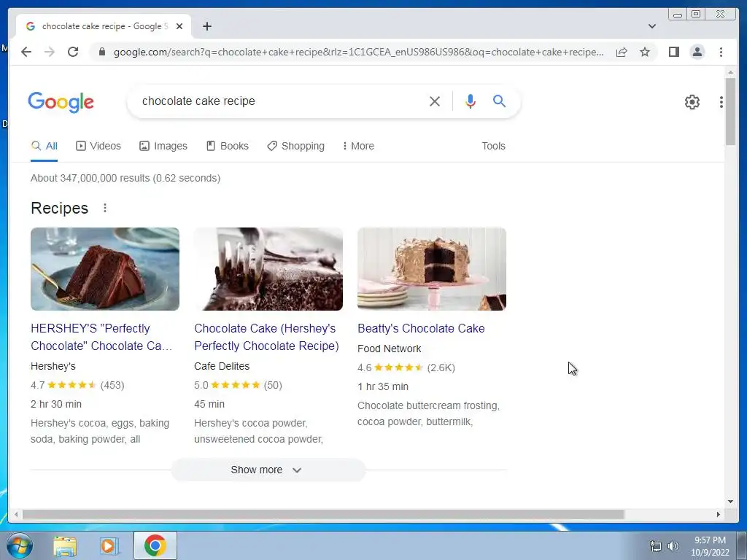The width and height of the screenshot is (747, 560).
Task: Bookmark this tab with star icon
Action: point(645,52)
